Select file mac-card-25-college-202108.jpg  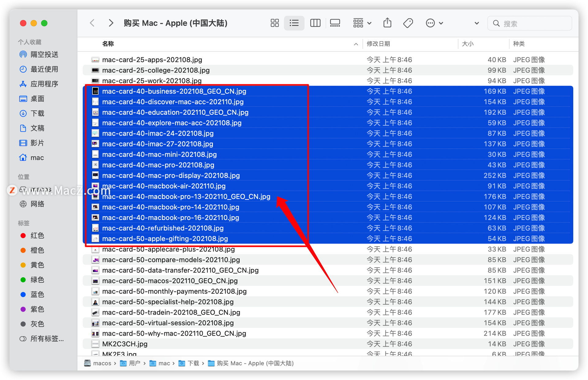click(328, 70)
